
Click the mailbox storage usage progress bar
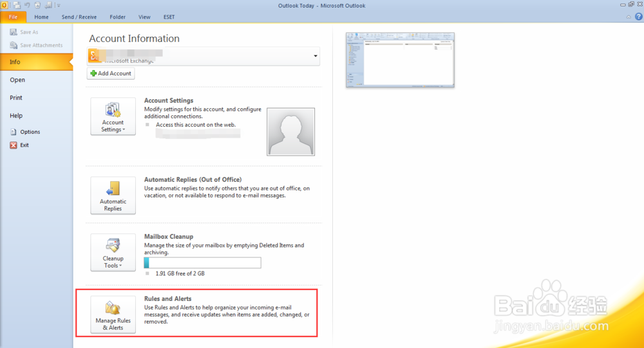[202, 262]
